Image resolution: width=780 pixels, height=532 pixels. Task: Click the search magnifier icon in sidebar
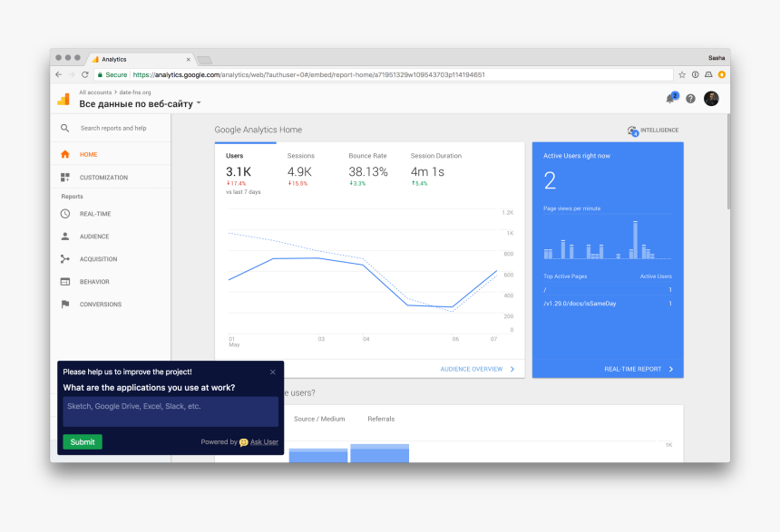point(64,129)
